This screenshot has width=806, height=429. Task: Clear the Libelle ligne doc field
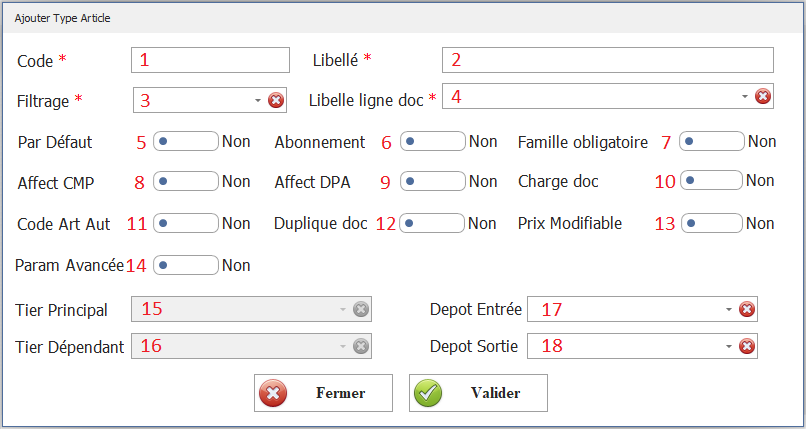762,96
